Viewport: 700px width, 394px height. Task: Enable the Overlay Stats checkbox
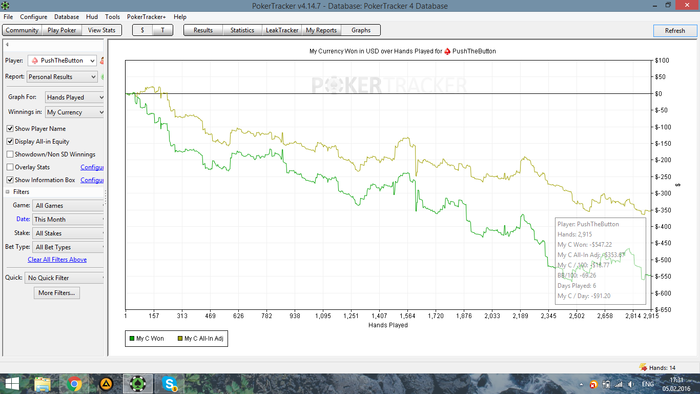click(10, 167)
